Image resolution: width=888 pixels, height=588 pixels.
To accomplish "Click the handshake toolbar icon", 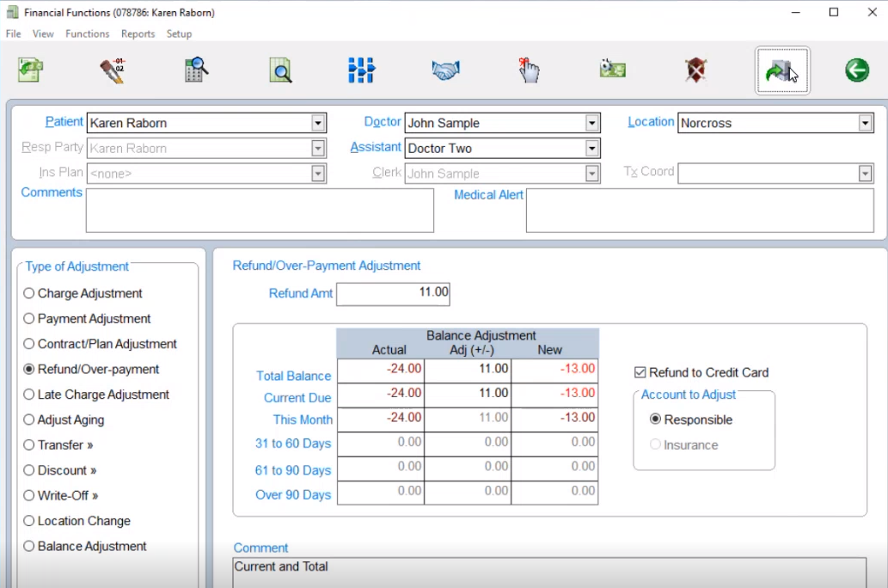I will tap(445, 70).
